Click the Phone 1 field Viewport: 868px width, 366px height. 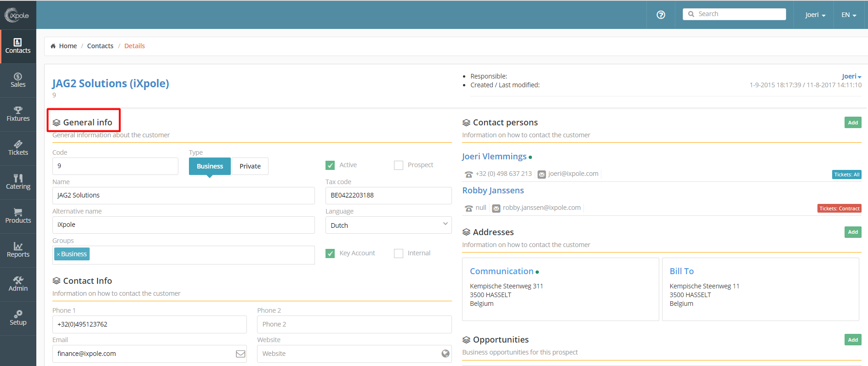pyautogui.click(x=149, y=324)
